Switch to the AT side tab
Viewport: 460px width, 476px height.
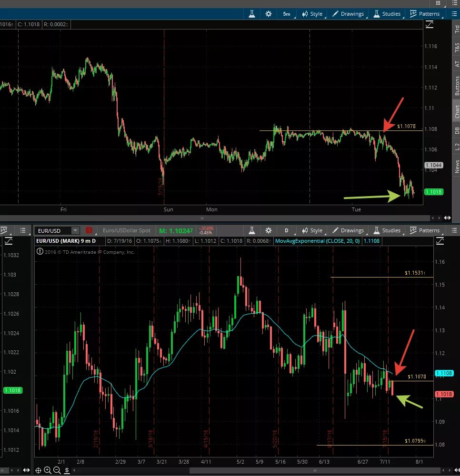(456, 64)
